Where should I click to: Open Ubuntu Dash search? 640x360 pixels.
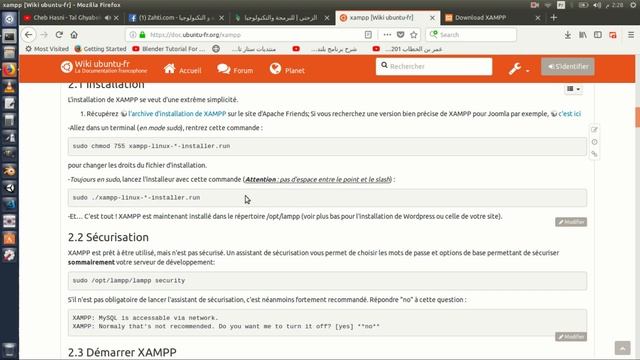click(9, 19)
